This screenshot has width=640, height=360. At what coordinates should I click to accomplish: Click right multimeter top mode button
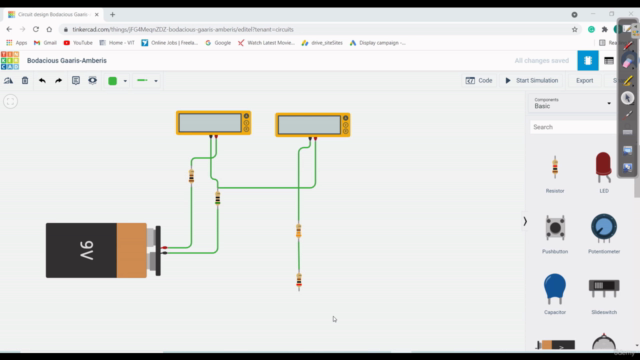345,118
